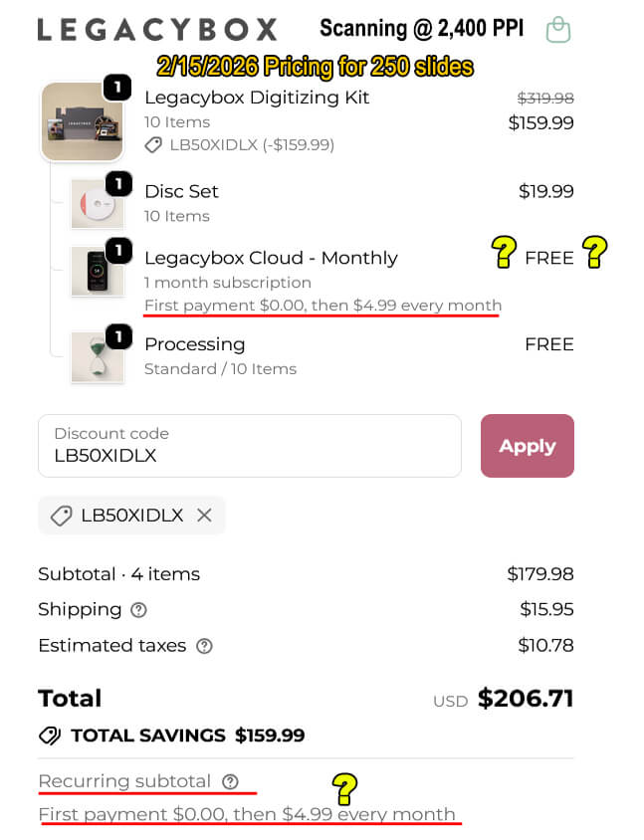Click the Processing hourglass thumbnail

(x=98, y=356)
